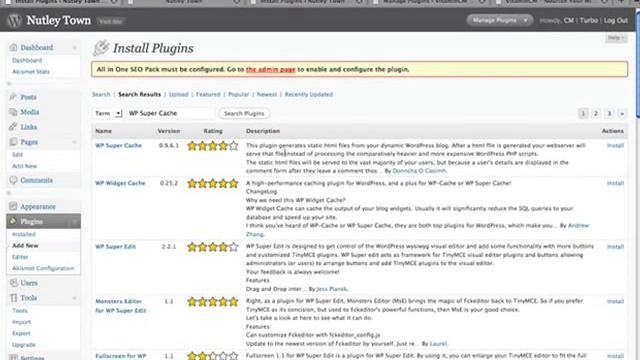Image resolution: width=640 pixels, height=360 pixels.
Task: Click the Turbo link in header
Action: point(589,20)
